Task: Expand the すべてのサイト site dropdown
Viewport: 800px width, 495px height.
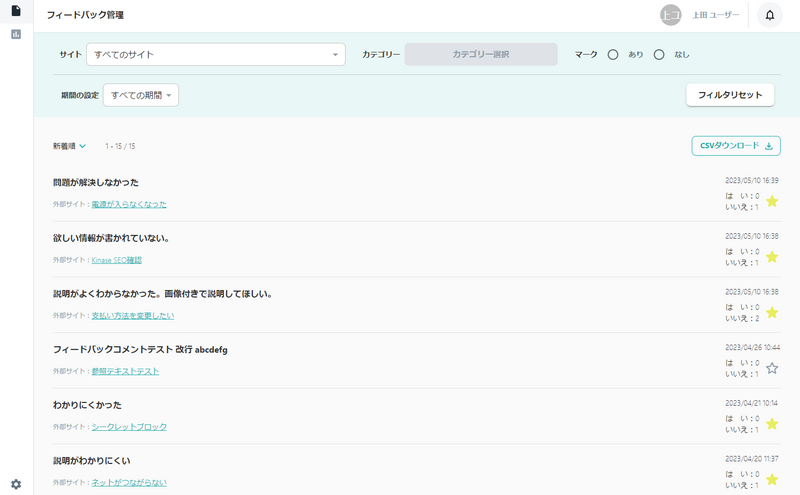Action: (x=215, y=55)
